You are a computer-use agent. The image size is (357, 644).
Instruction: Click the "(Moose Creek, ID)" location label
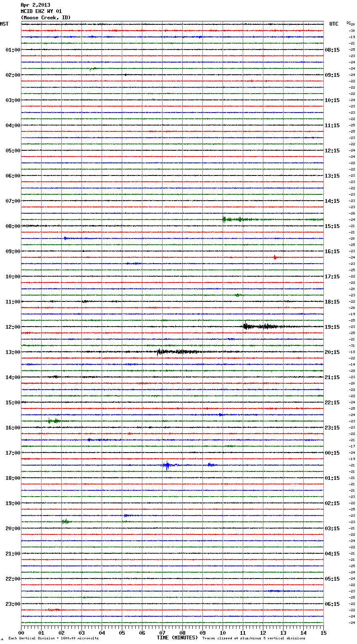click(46, 18)
